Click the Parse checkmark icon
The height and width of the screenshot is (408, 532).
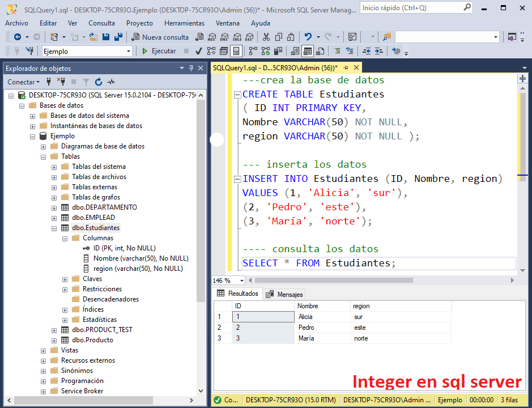pyautogui.click(x=199, y=51)
